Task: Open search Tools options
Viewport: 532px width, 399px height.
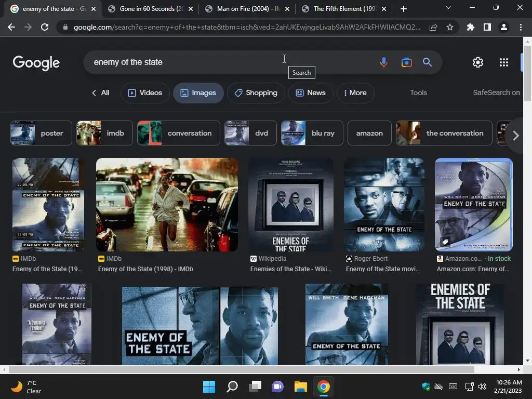Action: 418,92
